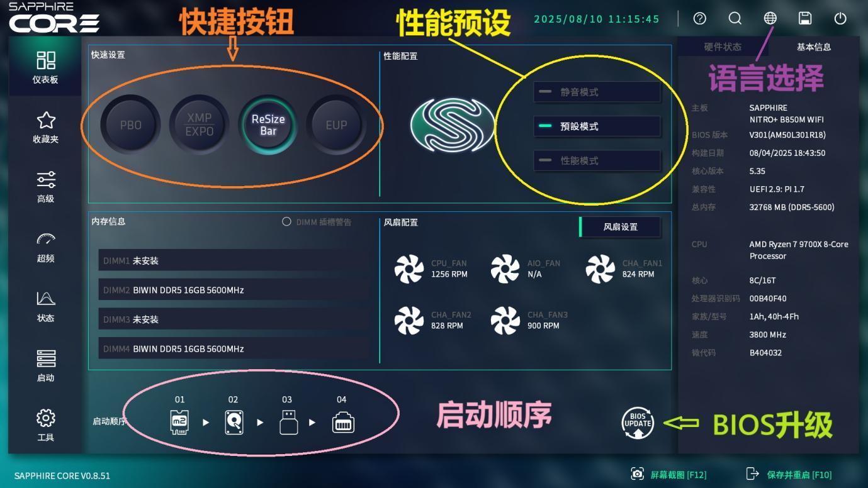Toggle the PBO quick button
The image size is (868, 488).
tap(131, 125)
